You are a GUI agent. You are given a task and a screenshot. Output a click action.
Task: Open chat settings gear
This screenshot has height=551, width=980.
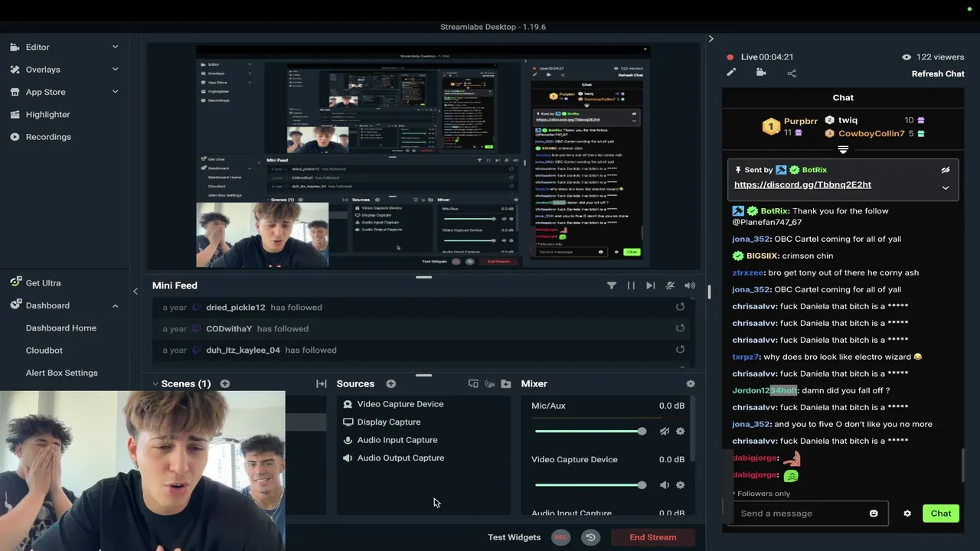tap(907, 514)
